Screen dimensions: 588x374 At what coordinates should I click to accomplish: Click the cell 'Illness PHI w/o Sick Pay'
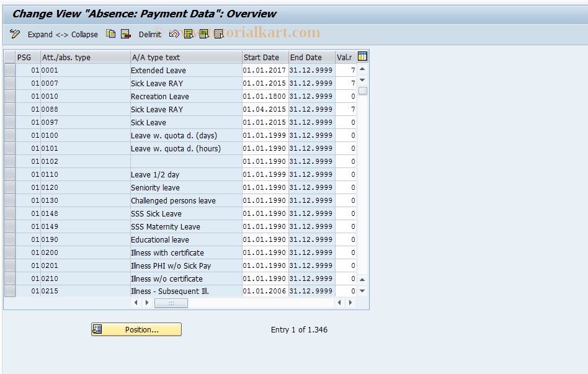point(186,265)
